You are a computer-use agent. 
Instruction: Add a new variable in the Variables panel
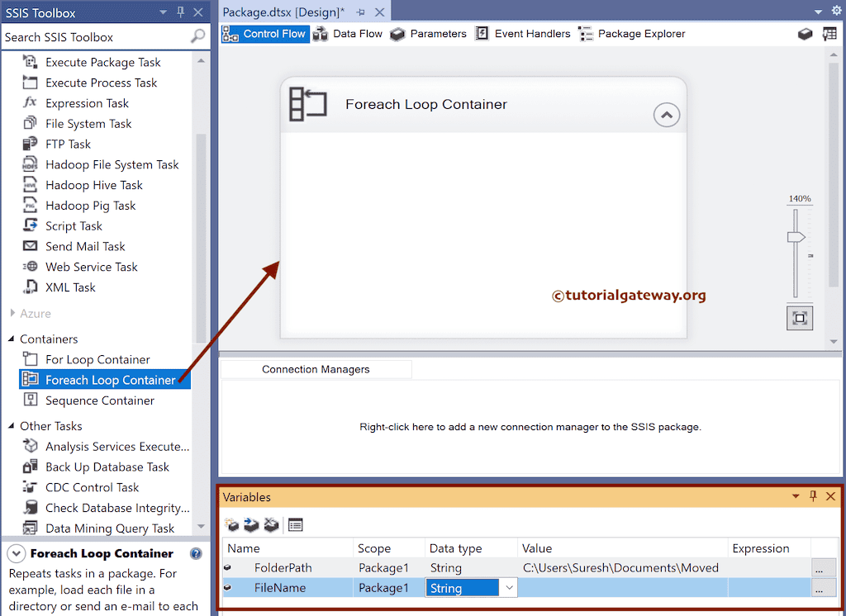tap(231, 524)
